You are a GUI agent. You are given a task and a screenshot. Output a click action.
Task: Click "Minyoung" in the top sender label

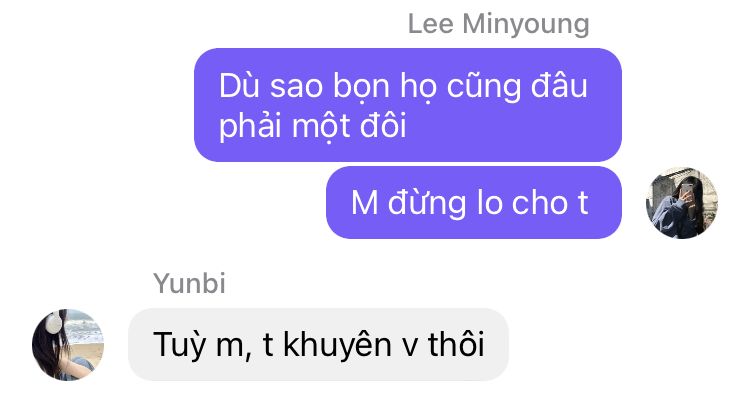pyautogui.click(x=526, y=24)
